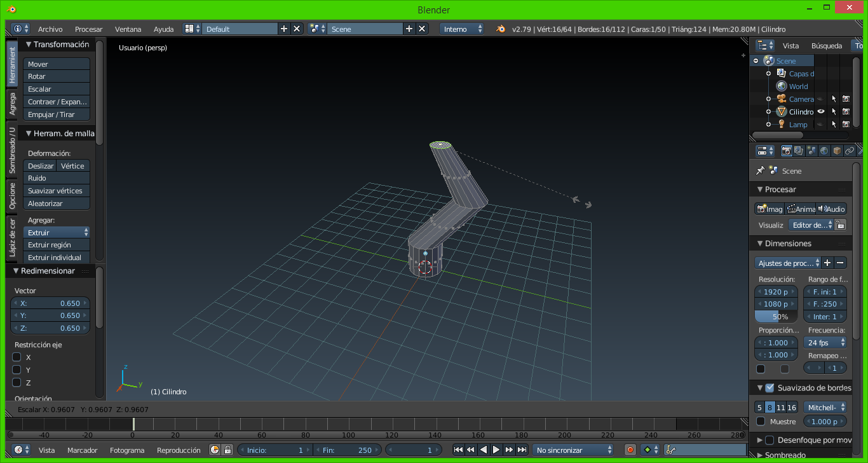This screenshot has width=868, height=463.
Task: Click the border lock icon next to Visualiz
Action: (840, 225)
